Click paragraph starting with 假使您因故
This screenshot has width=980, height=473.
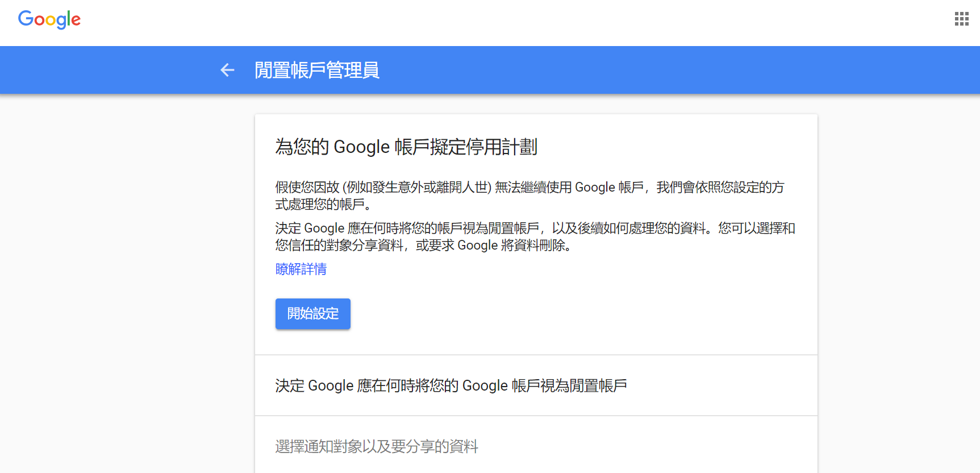530,196
